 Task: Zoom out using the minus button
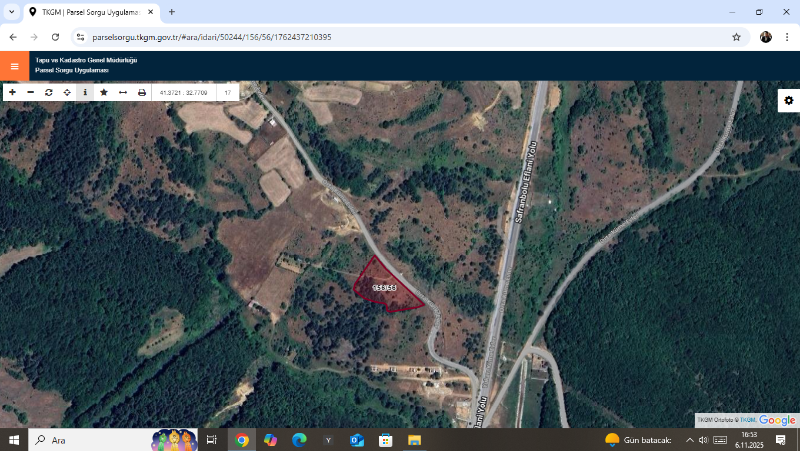tap(30, 92)
